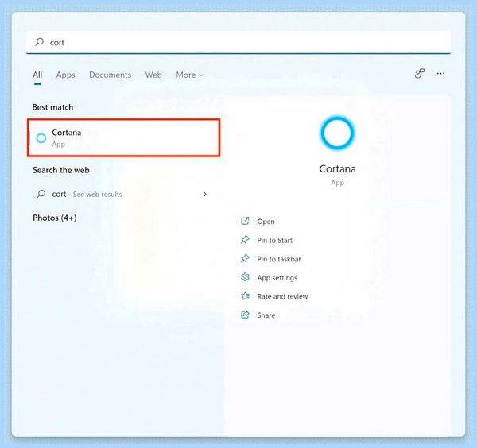
Task: Click the search field containing 'cort'
Action: click(x=238, y=42)
